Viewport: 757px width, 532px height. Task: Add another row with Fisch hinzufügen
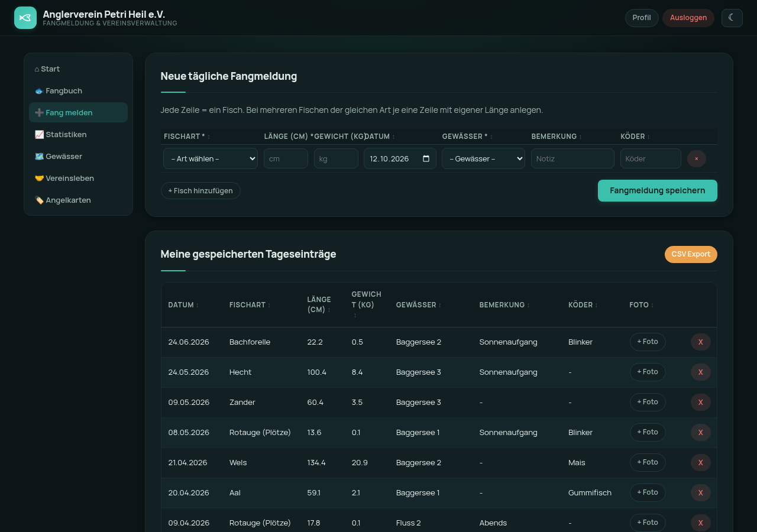click(200, 190)
